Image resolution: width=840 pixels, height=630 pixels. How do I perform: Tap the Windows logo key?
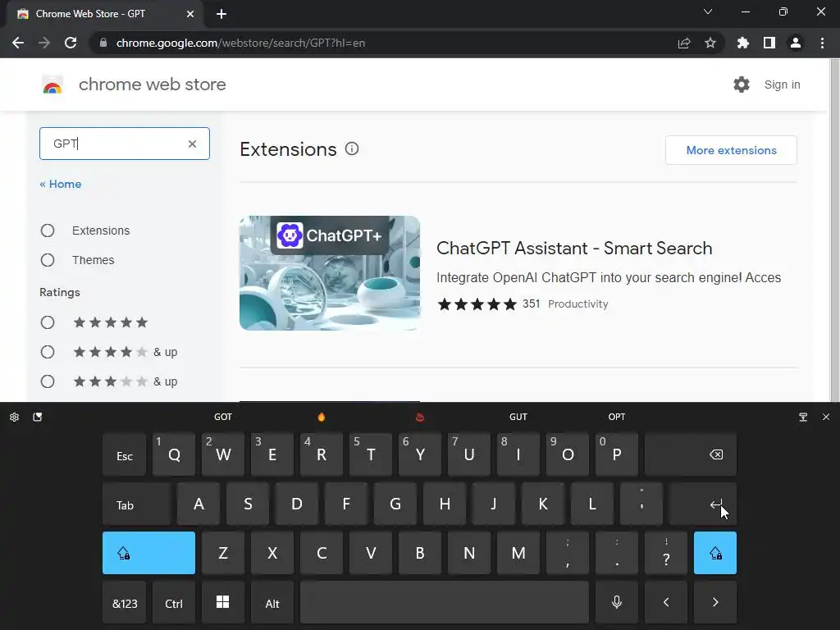click(223, 602)
